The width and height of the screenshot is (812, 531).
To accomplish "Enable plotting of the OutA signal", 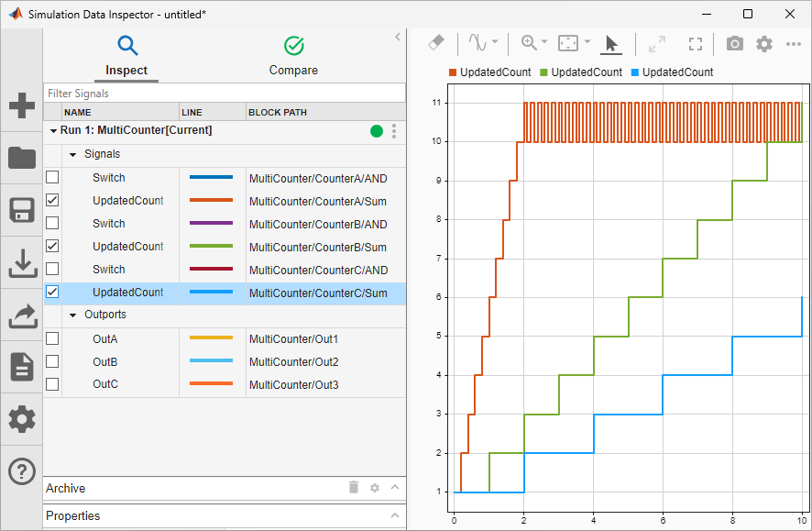I will [x=52, y=337].
